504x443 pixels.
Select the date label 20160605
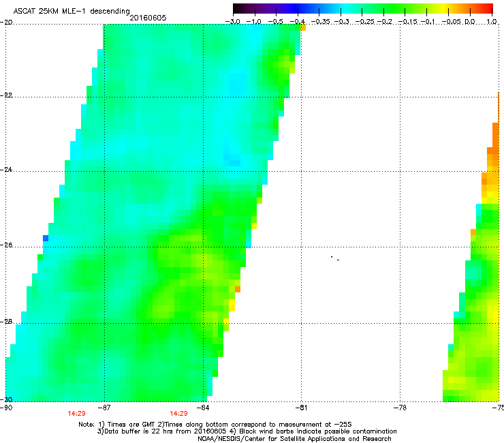tap(148, 18)
